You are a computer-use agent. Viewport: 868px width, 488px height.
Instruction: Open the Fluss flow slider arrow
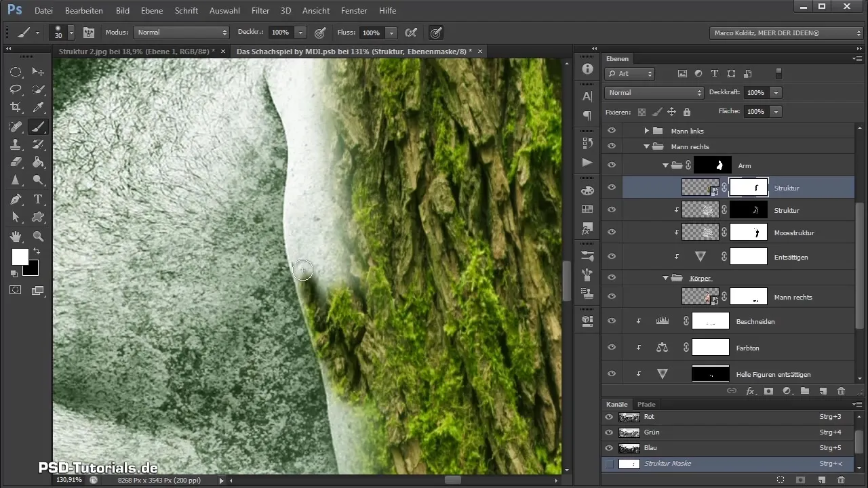coord(391,33)
